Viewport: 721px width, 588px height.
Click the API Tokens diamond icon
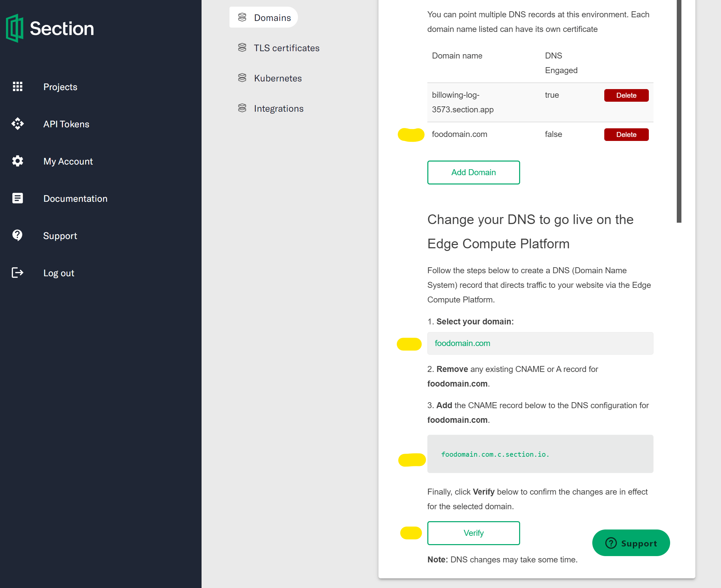click(x=18, y=124)
